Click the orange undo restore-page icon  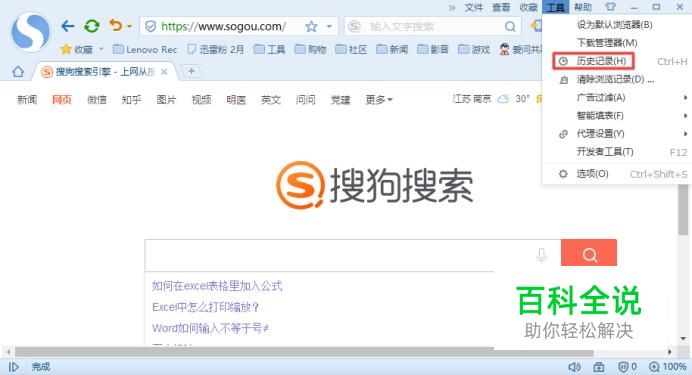click(115, 26)
